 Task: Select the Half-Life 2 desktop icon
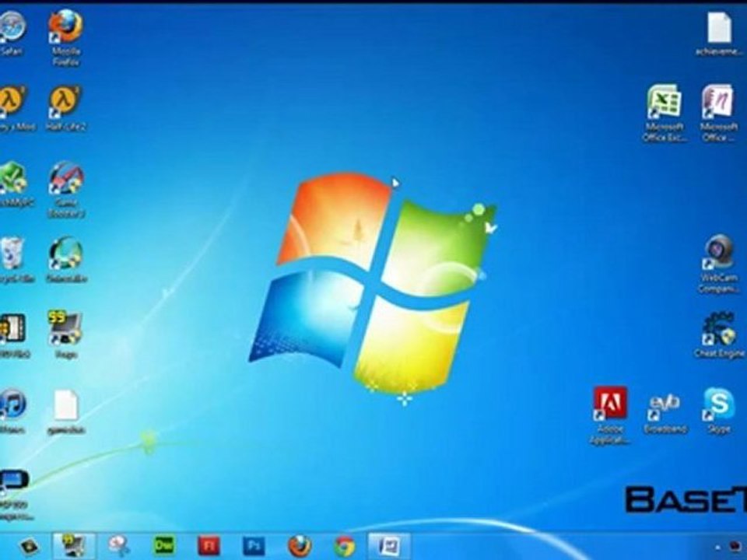pyautogui.click(x=65, y=107)
